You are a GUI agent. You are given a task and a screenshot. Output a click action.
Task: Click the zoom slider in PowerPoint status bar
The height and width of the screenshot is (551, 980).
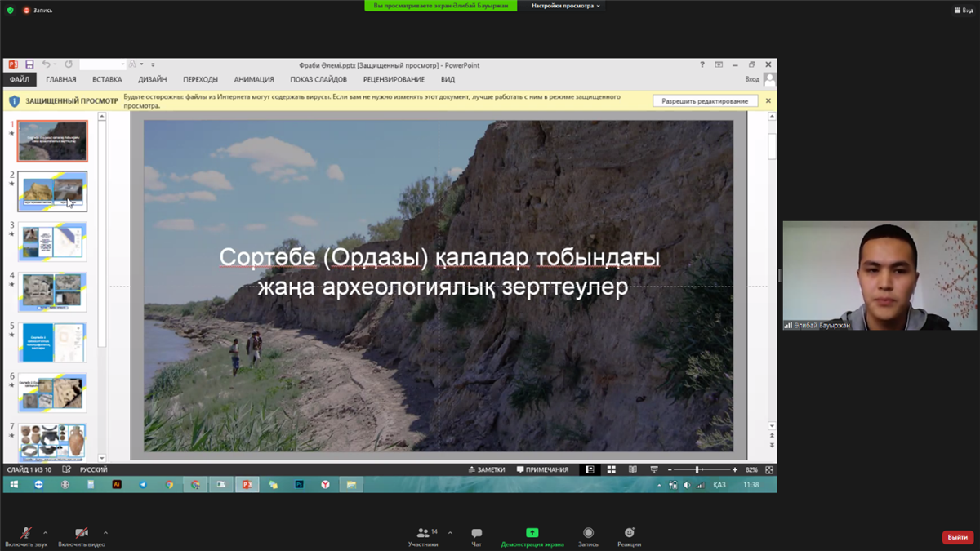point(698,470)
